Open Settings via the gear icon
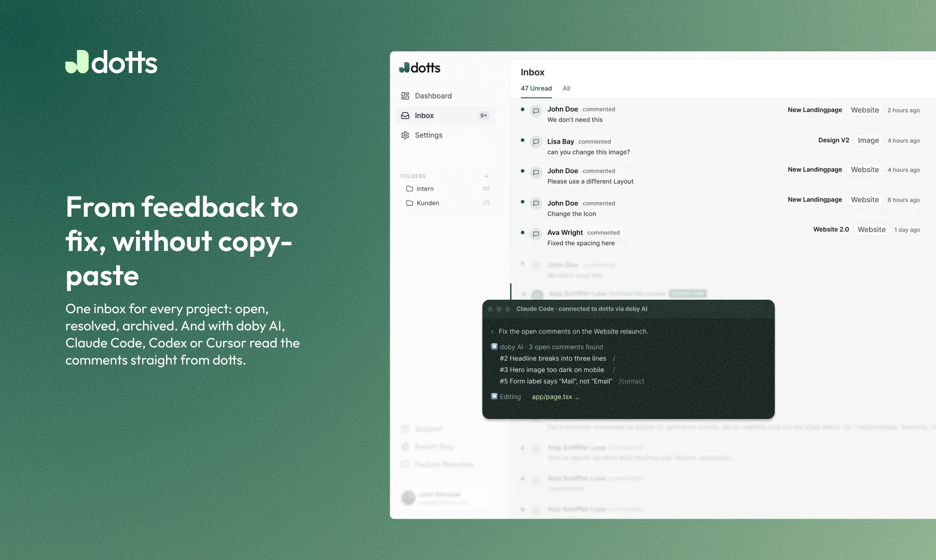936x560 pixels. pyautogui.click(x=405, y=135)
